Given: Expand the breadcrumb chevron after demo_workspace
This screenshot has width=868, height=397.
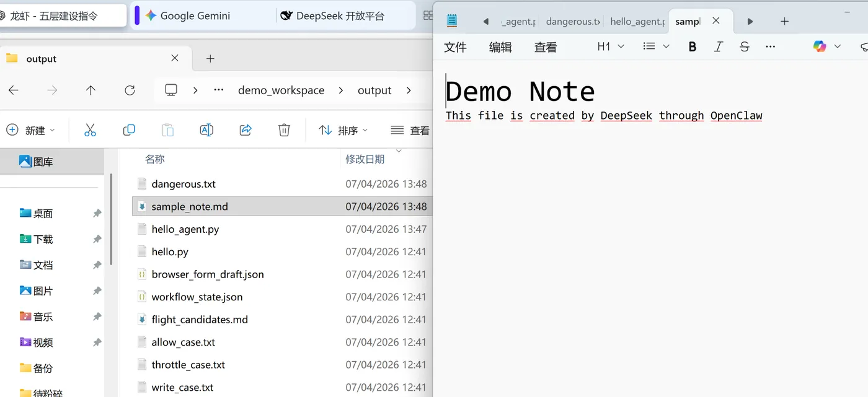Looking at the screenshot, I should pyautogui.click(x=341, y=90).
